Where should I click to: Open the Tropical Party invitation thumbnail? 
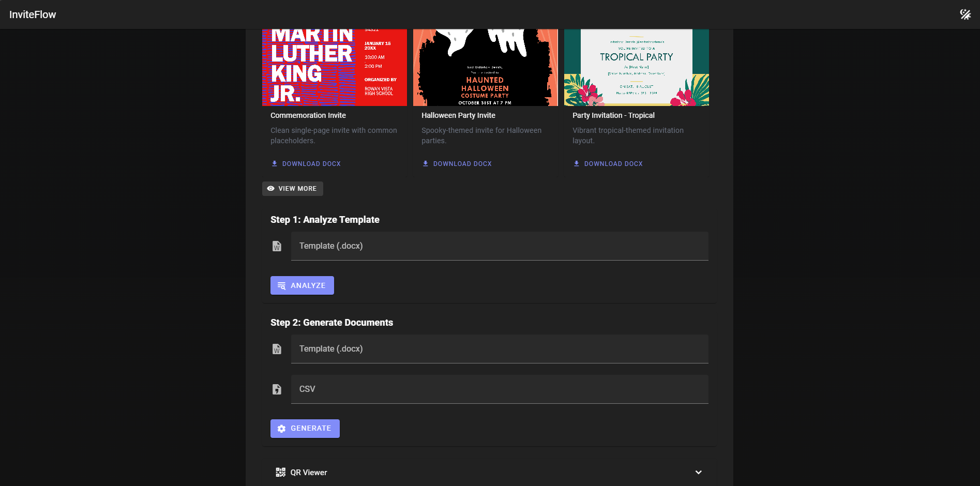point(637,67)
